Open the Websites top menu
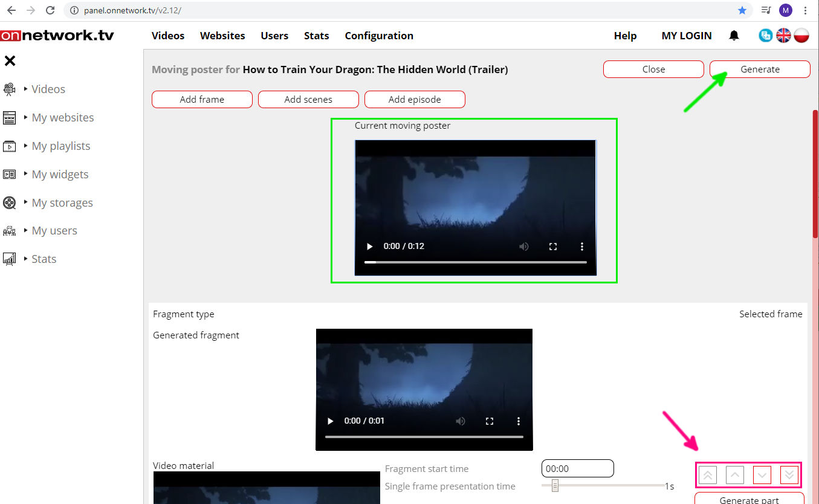 222,36
